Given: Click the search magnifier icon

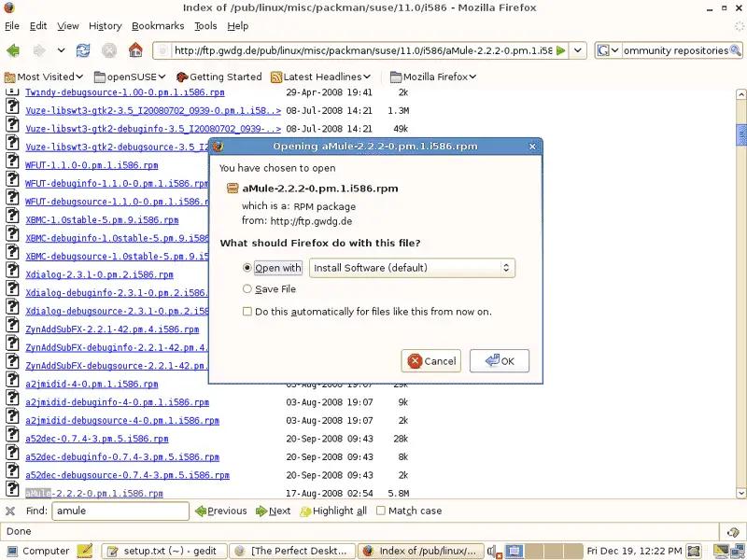Looking at the screenshot, I should (736, 50).
